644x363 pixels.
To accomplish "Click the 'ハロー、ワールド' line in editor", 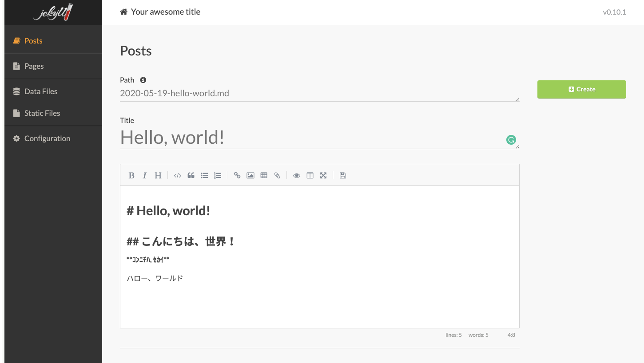I will point(155,278).
